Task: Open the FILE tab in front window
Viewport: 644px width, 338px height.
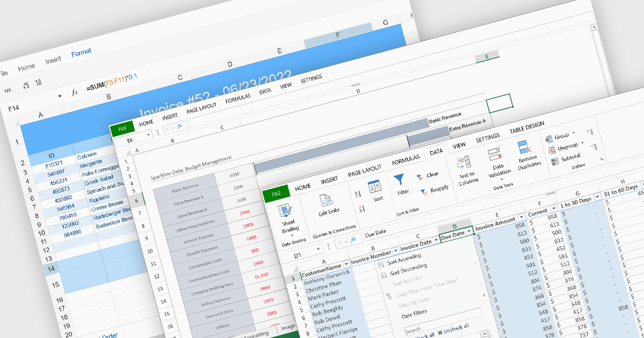Action: (x=276, y=194)
